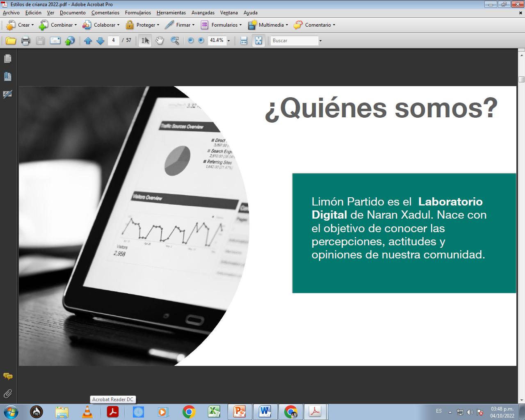
Task: Open the Attachments paperclip panel
Action: click(7, 394)
